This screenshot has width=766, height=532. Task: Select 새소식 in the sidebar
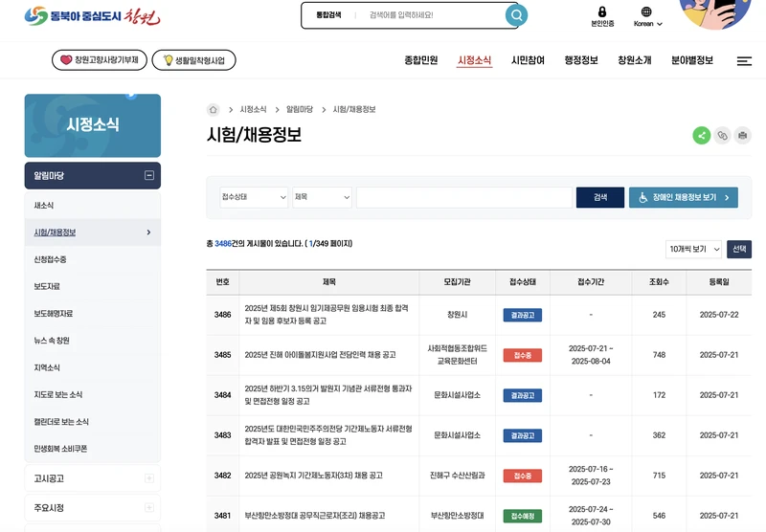tap(92, 206)
